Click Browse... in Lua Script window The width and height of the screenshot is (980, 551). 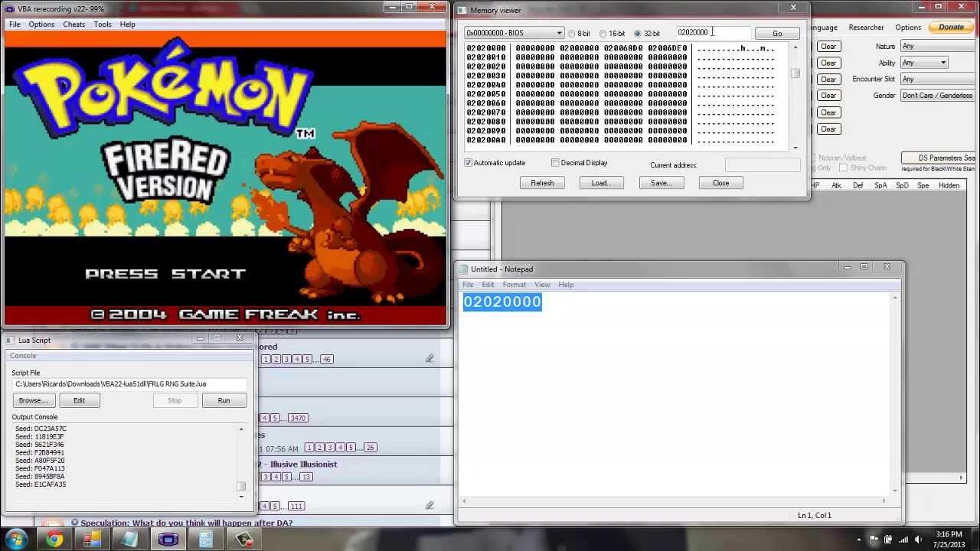34,400
